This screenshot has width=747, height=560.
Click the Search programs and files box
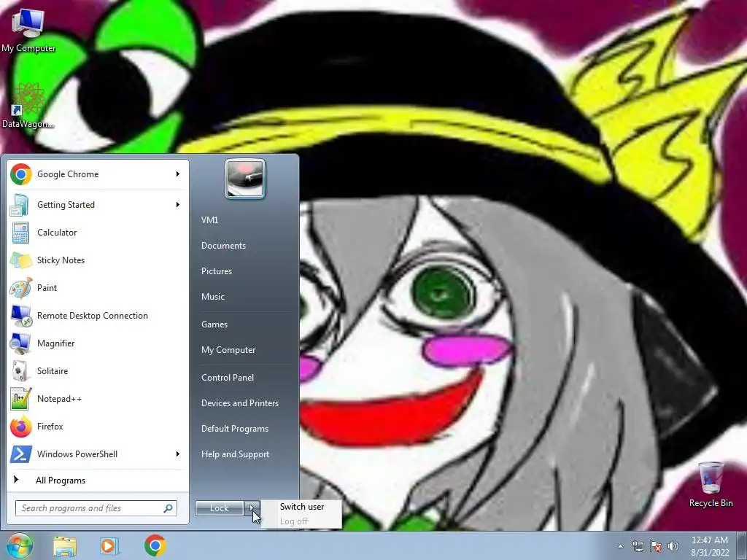(x=96, y=508)
